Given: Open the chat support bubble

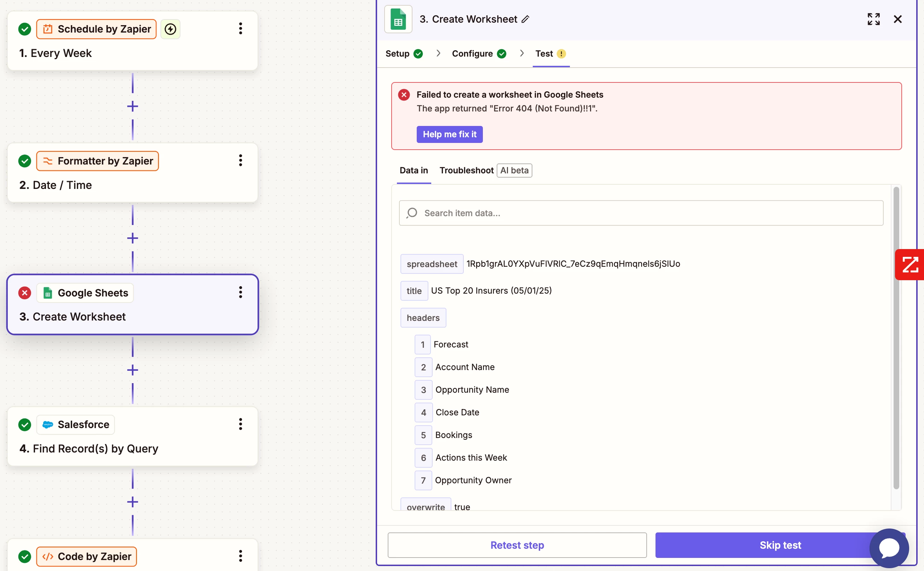Looking at the screenshot, I should (889, 548).
